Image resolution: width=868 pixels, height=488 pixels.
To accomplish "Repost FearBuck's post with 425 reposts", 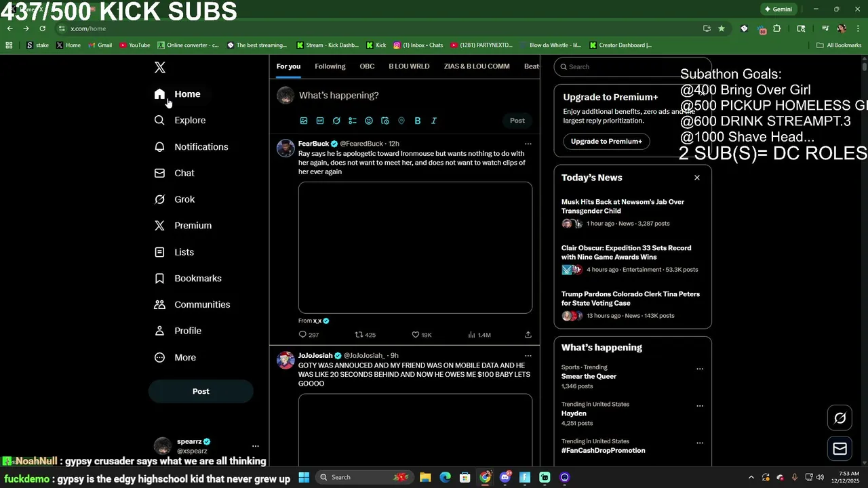I will click(x=366, y=335).
